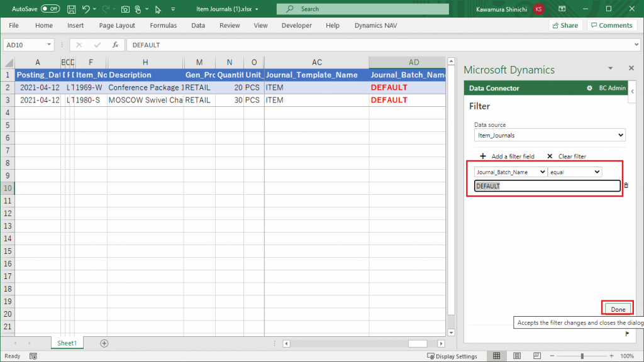Click the DEFAULT filter value input
The width and height of the screenshot is (644, 362).
(547, 186)
